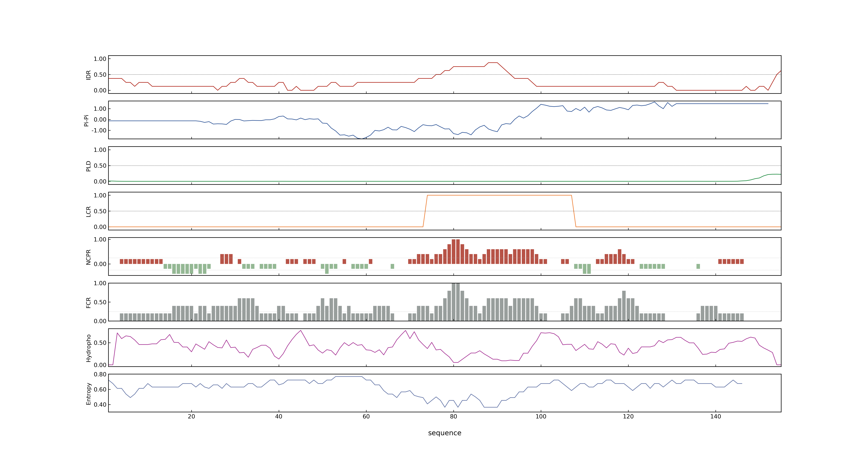Click the Entropy axis label
This screenshot has width=868, height=463.
coord(89,394)
